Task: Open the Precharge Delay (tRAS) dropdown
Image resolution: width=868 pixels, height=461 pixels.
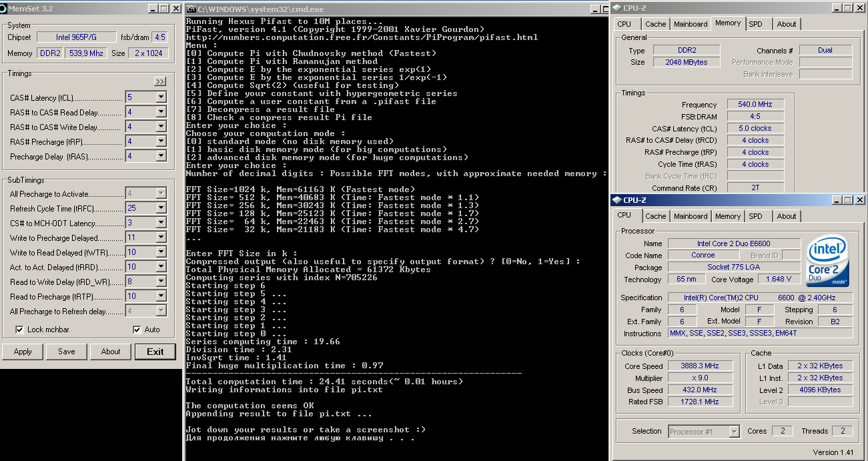Action: click(161, 156)
